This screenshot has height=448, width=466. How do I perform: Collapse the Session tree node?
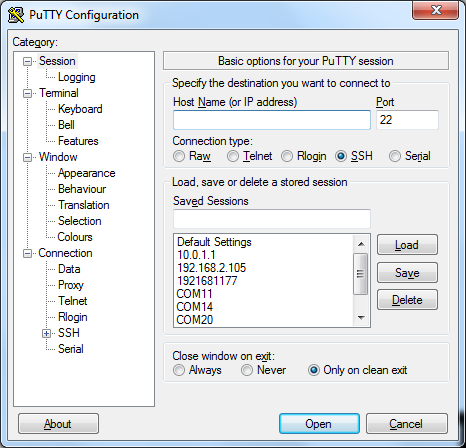(x=27, y=61)
